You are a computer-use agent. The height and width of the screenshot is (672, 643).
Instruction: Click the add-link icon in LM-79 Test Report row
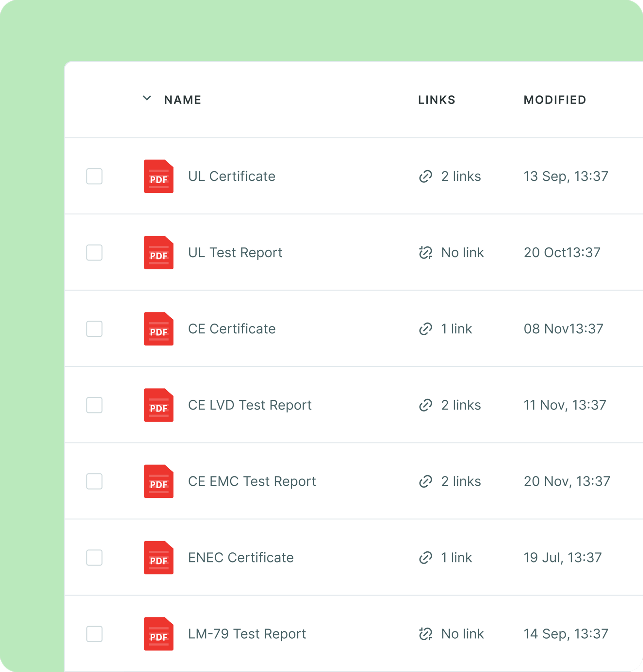click(426, 634)
